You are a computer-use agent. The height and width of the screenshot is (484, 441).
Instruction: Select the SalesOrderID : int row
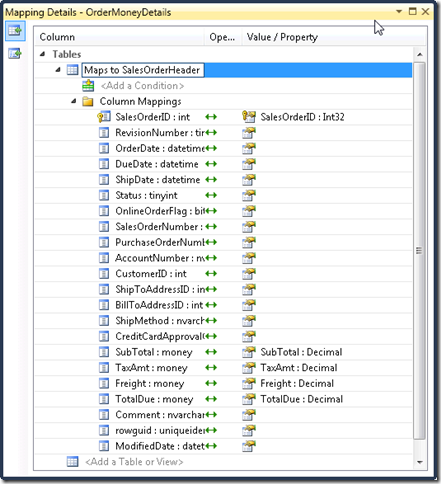tap(223, 117)
